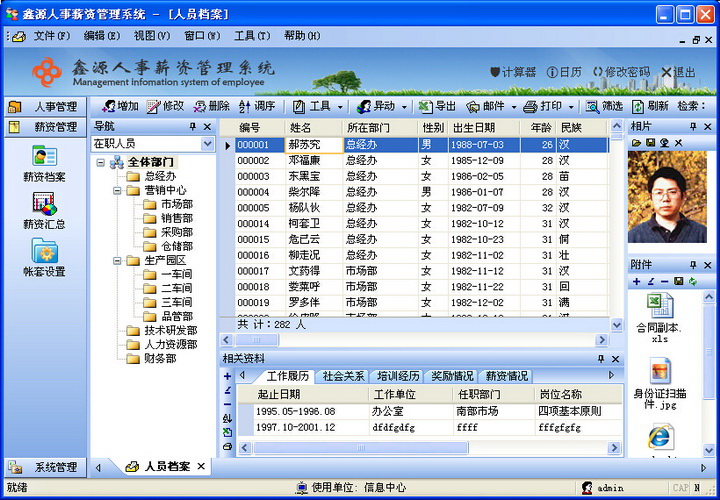
Task: Click the employee grid horizontal scrollbar thumb
Action: (256, 340)
